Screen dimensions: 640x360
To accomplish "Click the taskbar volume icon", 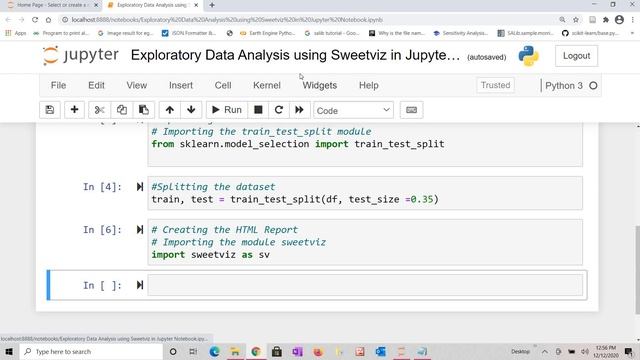I will (584, 351).
